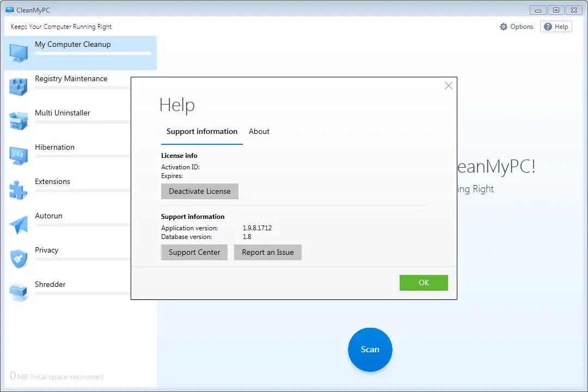The width and height of the screenshot is (588, 392).
Task: Click Report an Issue button
Action: [x=268, y=253]
